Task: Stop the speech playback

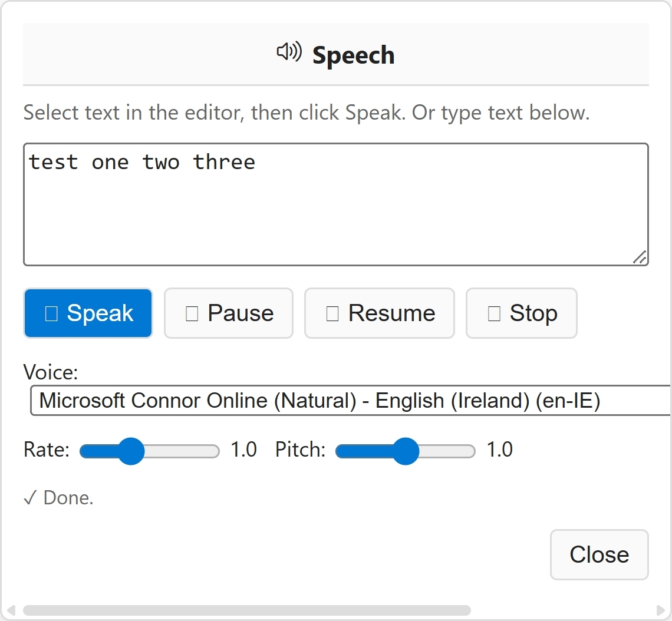Action: 522,313
